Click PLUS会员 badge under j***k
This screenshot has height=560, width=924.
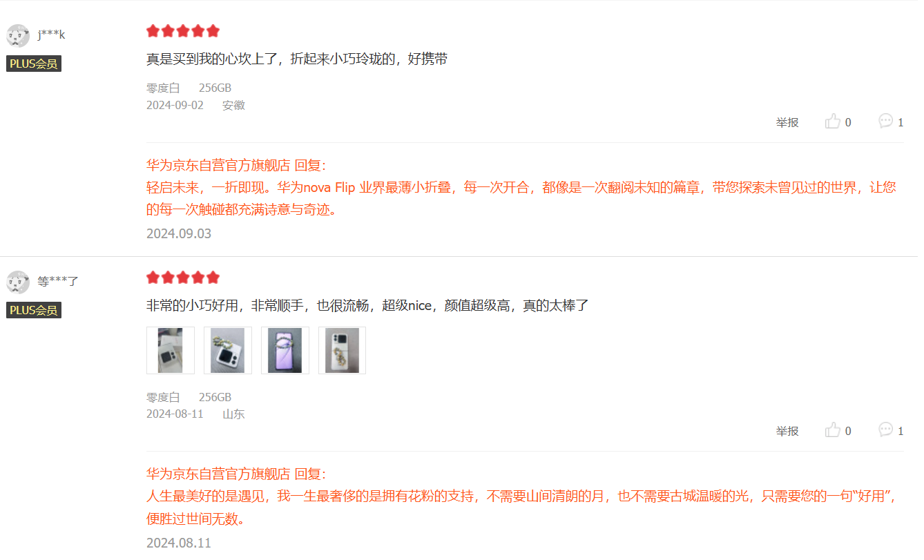(x=34, y=64)
